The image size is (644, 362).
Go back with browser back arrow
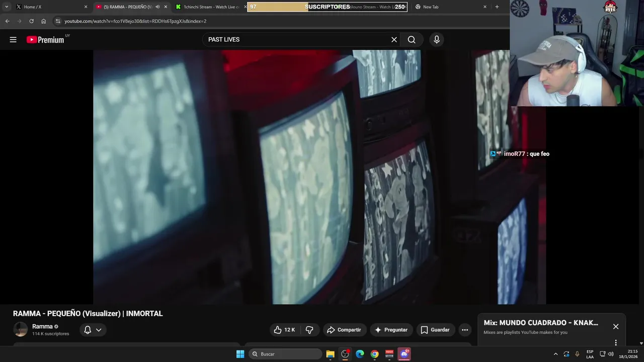point(7,21)
